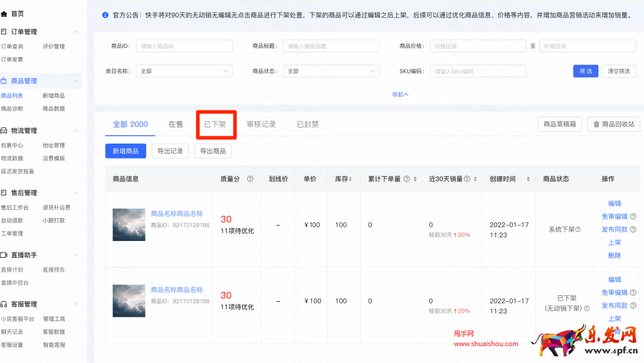The width and height of the screenshot is (644, 363).
Task: Click the home icon beside 首页
Action: (x=5, y=13)
